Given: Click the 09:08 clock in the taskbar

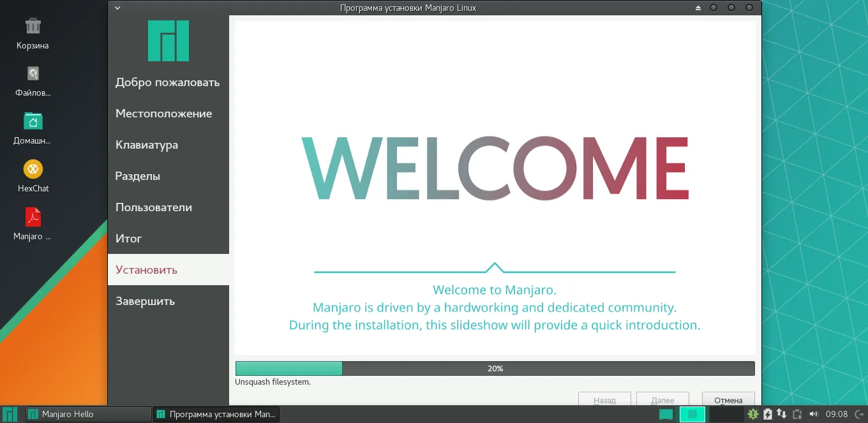Looking at the screenshot, I should click(x=837, y=414).
